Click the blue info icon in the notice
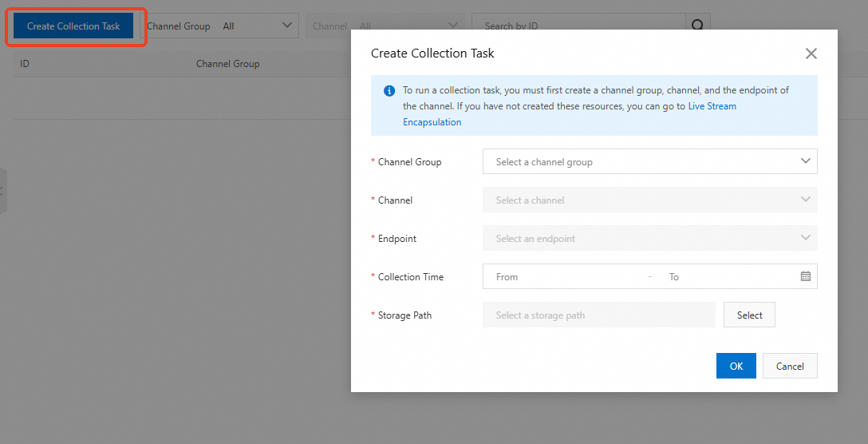868x444 pixels. (x=389, y=91)
